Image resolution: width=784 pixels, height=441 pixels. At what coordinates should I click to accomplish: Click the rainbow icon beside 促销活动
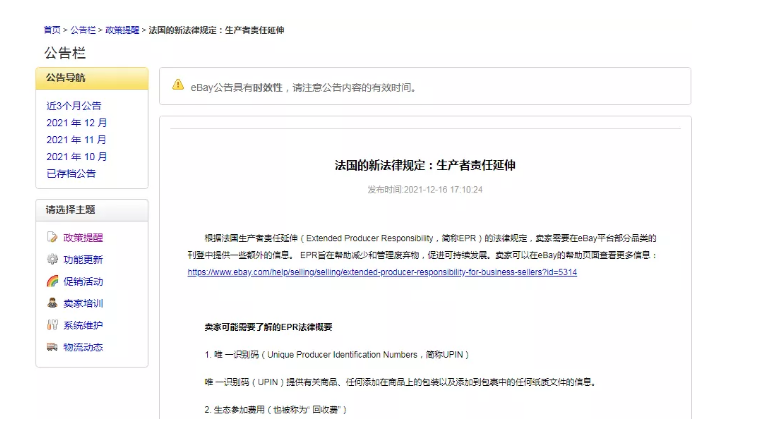52,282
